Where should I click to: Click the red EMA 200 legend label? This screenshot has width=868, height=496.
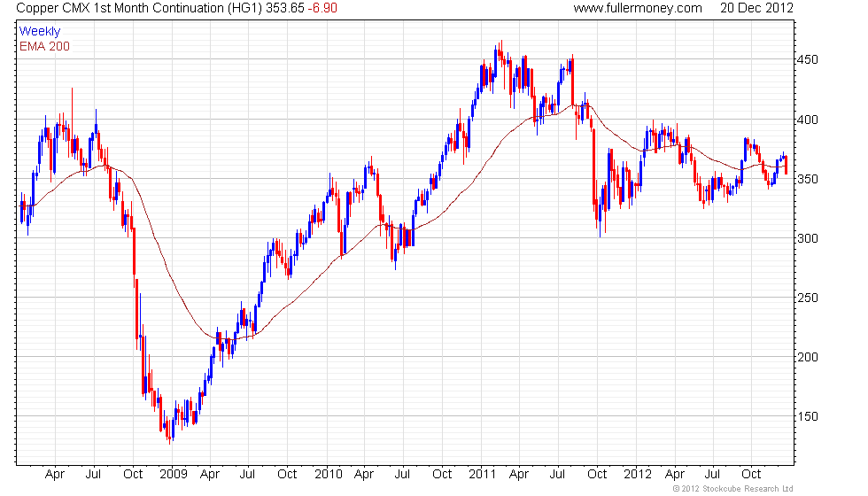point(44,46)
